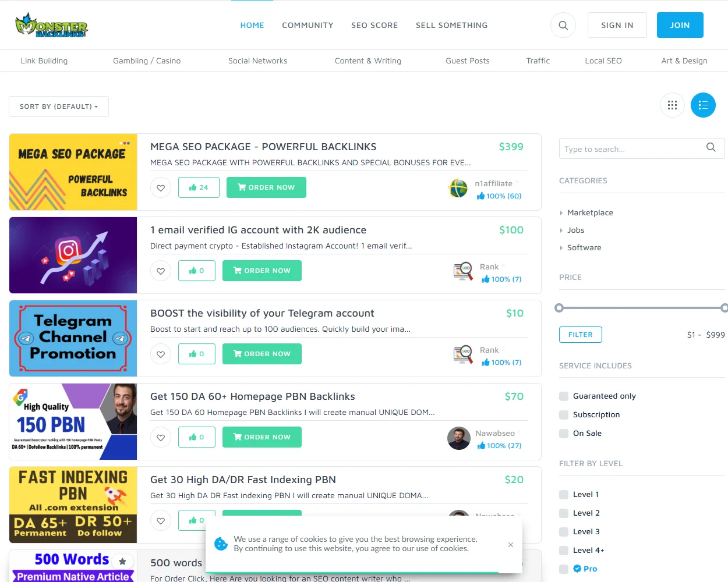Screen dimensions: 728x582
Task: Switch to the COMMUNITY tab
Action: tap(308, 25)
